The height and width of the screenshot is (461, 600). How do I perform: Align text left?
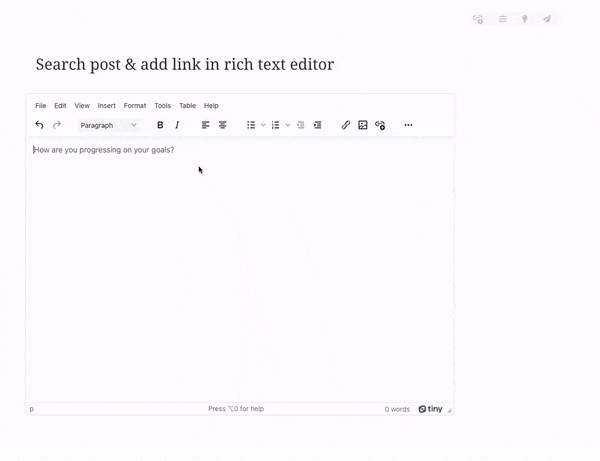pyautogui.click(x=205, y=125)
